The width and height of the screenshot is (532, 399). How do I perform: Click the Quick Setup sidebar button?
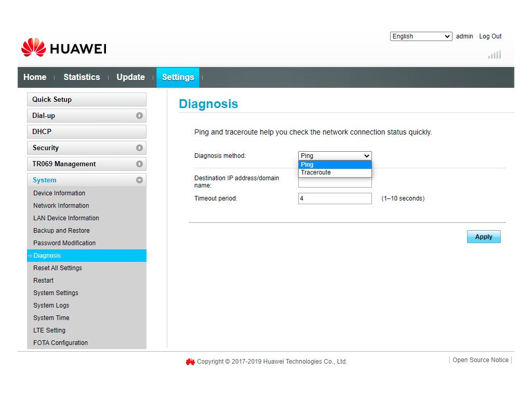[86, 100]
